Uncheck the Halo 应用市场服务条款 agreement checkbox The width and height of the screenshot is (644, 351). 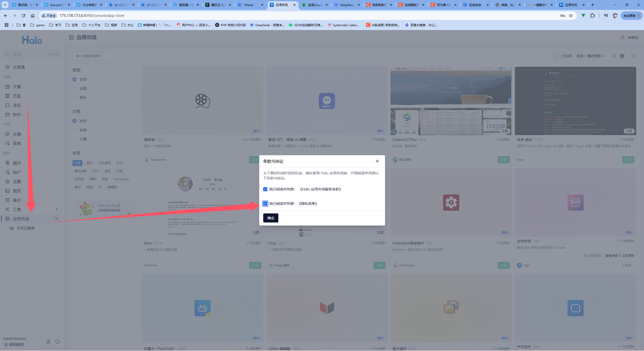(x=265, y=189)
